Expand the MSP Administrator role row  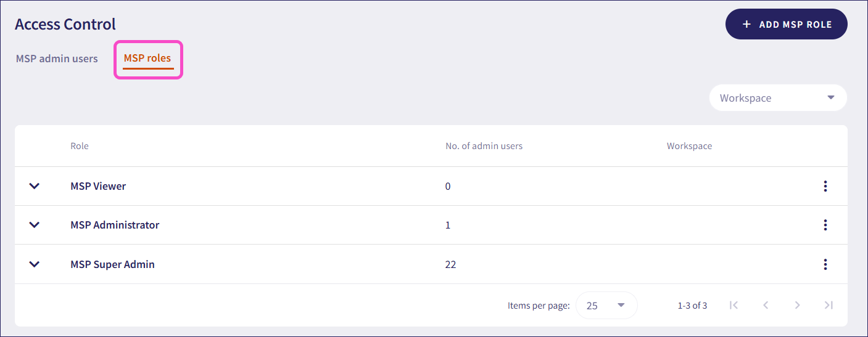tap(35, 225)
